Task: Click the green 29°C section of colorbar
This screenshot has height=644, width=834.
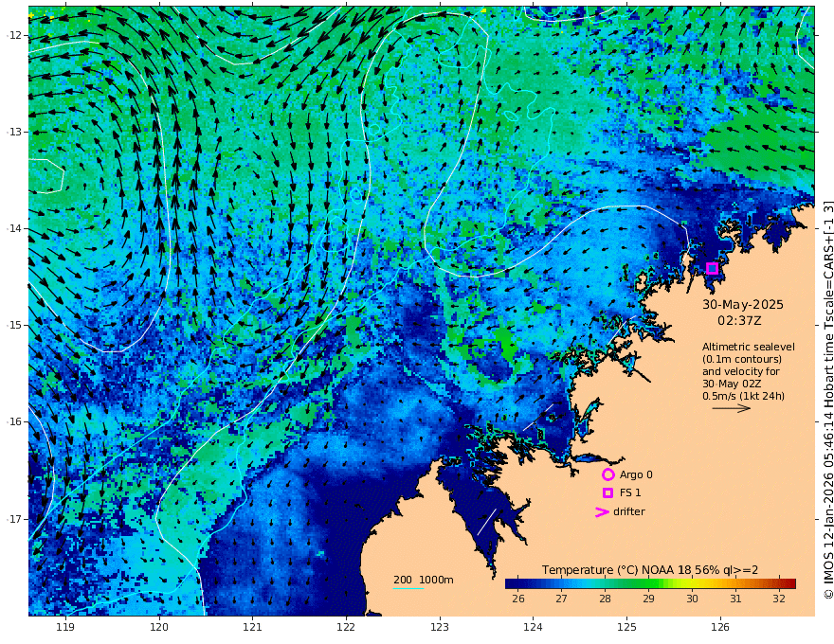Action: [648, 584]
